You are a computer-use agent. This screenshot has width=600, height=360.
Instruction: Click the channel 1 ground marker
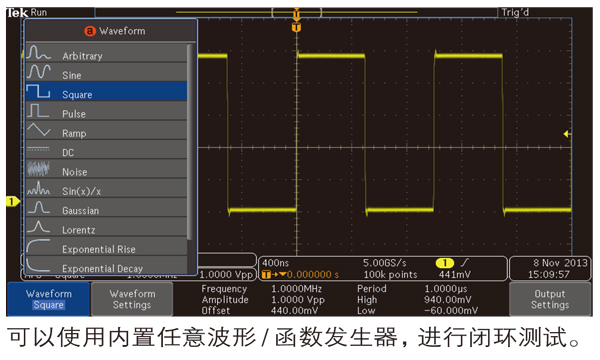click(13, 201)
